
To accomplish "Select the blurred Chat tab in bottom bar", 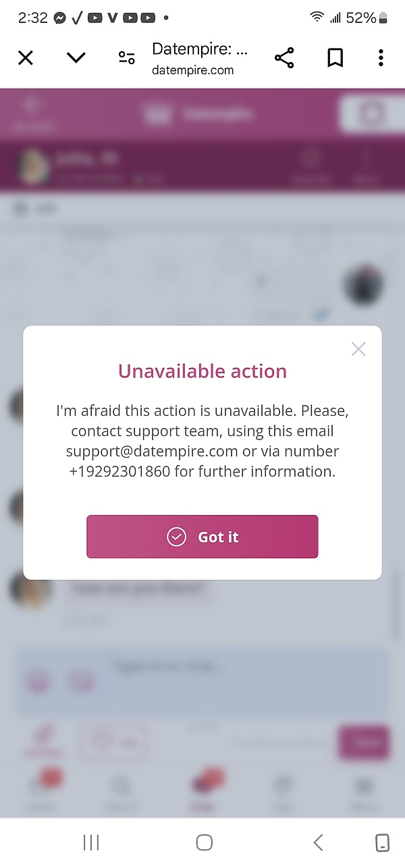I will pos(202,790).
